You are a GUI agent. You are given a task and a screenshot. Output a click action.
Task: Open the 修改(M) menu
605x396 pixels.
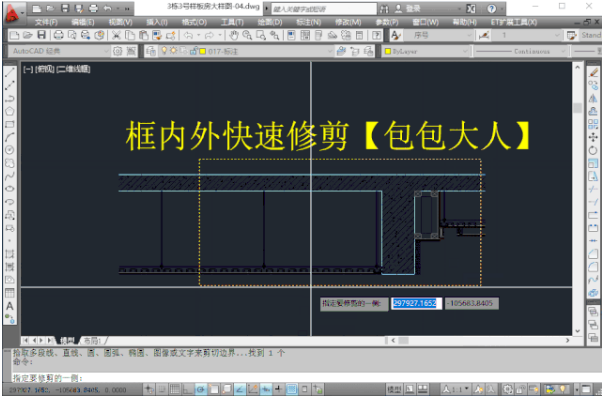pyautogui.click(x=348, y=22)
